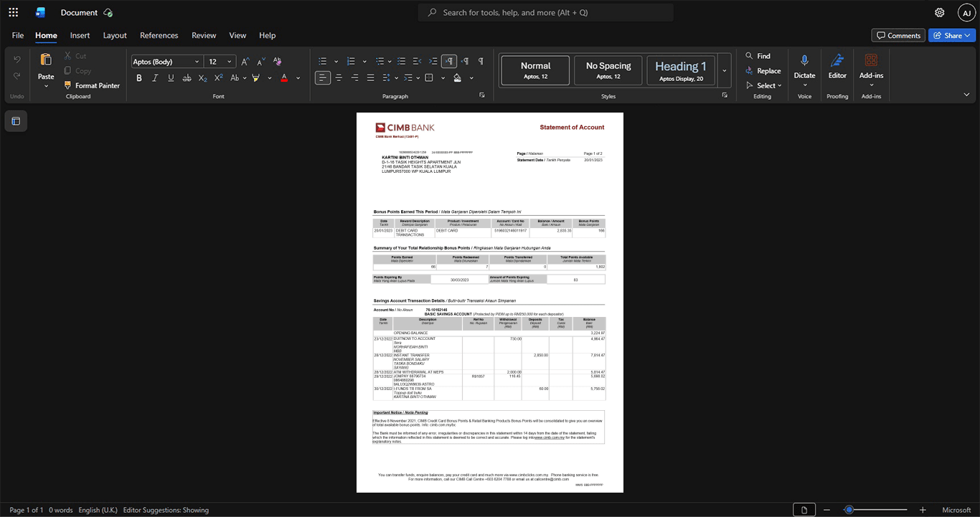
Task: Adjust the zoom slider handle
Action: [x=849, y=510]
